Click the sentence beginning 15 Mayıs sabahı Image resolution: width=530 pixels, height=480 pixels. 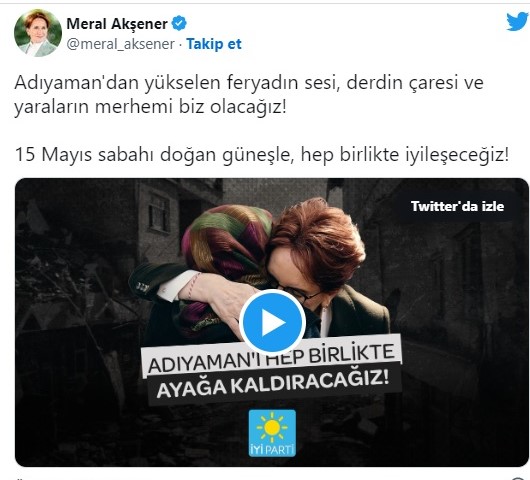pos(262,155)
